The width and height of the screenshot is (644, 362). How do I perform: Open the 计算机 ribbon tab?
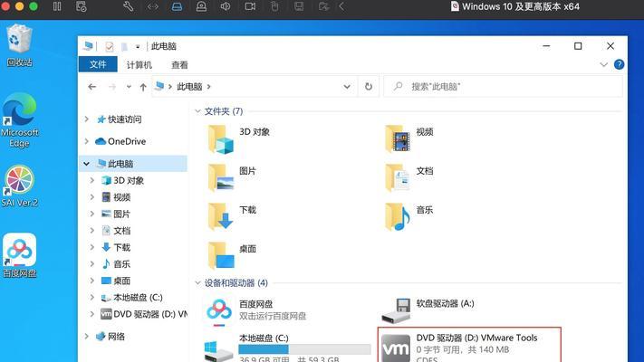pyautogui.click(x=139, y=65)
